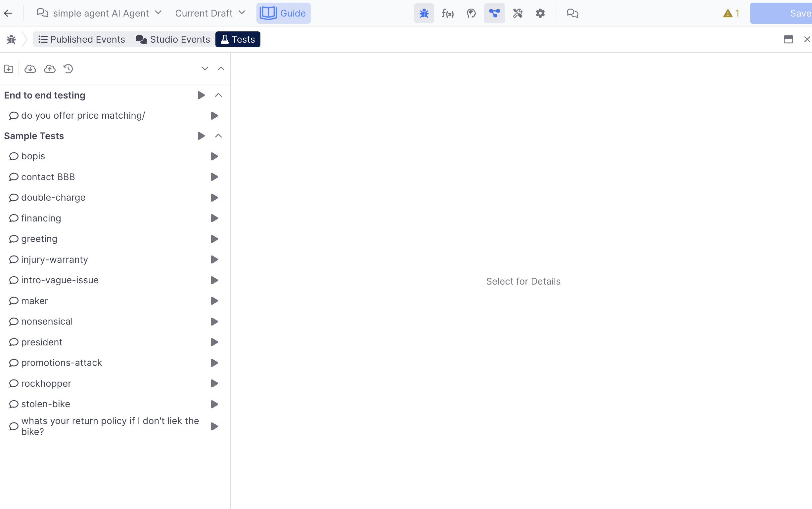This screenshot has width=812, height=509.
Task: Open the AI brain head icon panel
Action: [471, 14]
